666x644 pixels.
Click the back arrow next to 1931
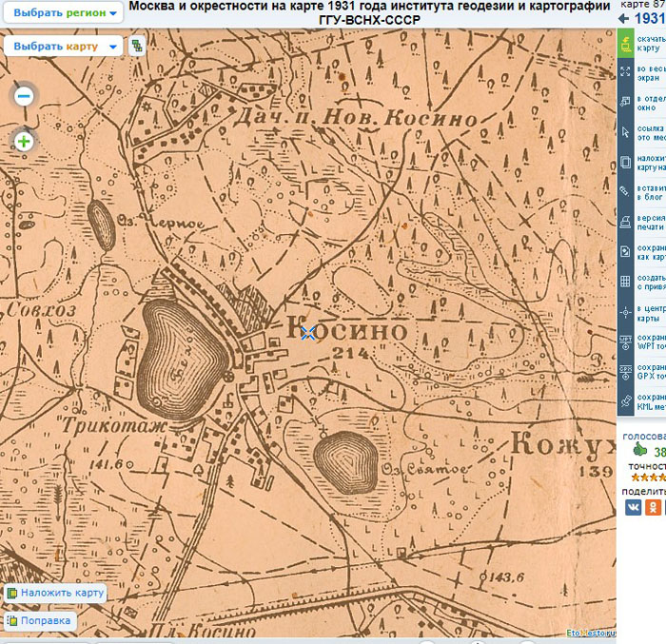point(623,19)
